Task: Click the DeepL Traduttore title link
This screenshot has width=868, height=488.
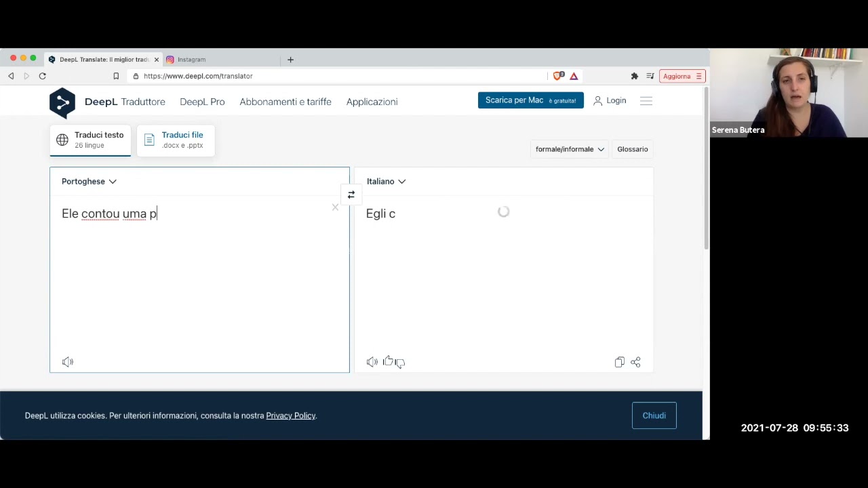Action: [x=125, y=102]
